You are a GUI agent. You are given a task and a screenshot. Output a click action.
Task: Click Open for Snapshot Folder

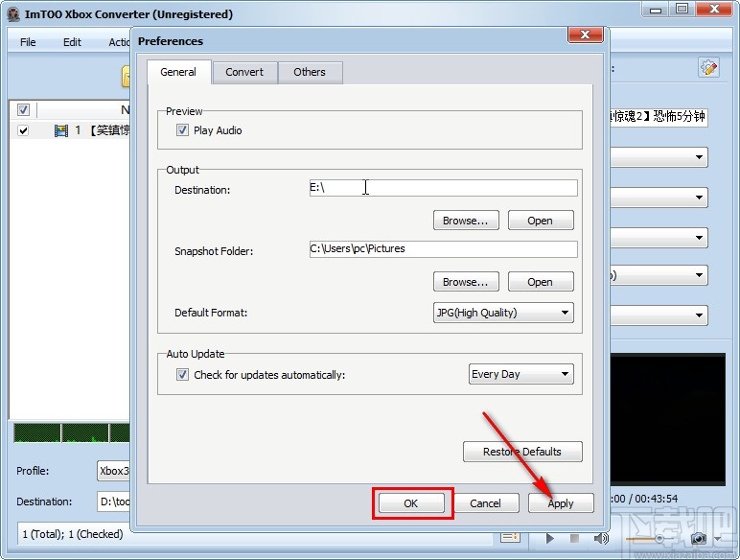(541, 282)
